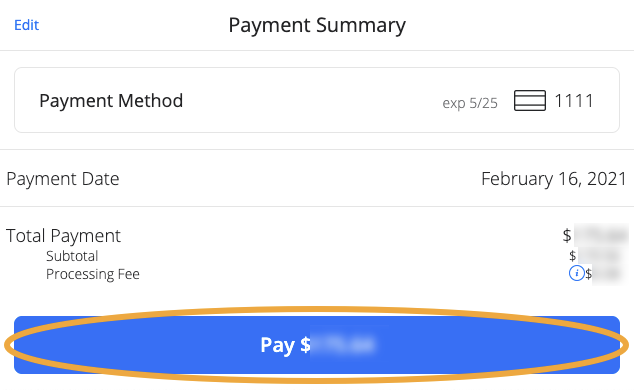Click the blurred Subtotal amount
This screenshot has height=390, width=634.
pos(600,255)
